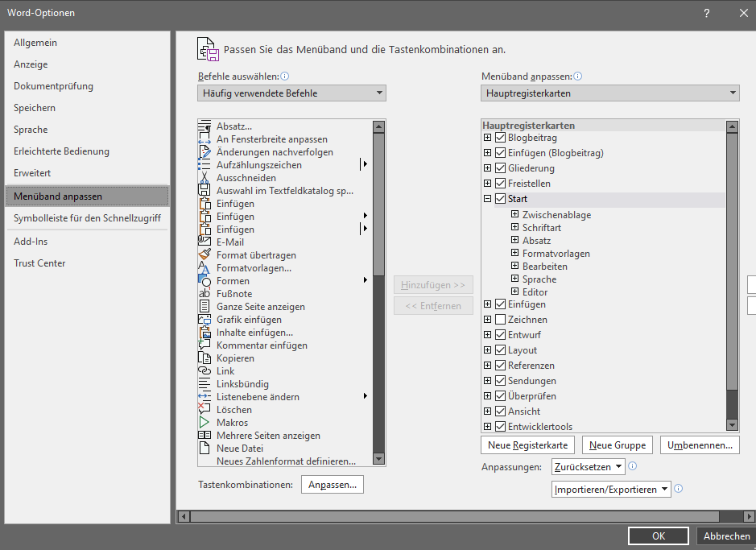Screen dimensions: 756x550
Task: Select the Überprüfen tab entry
Action: tap(532, 396)
